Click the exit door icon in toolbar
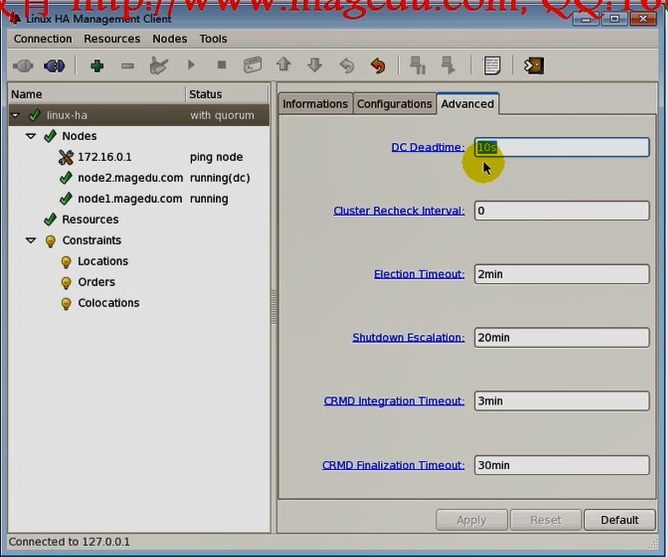The width and height of the screenshot is (668, 557). click(534, 66)
